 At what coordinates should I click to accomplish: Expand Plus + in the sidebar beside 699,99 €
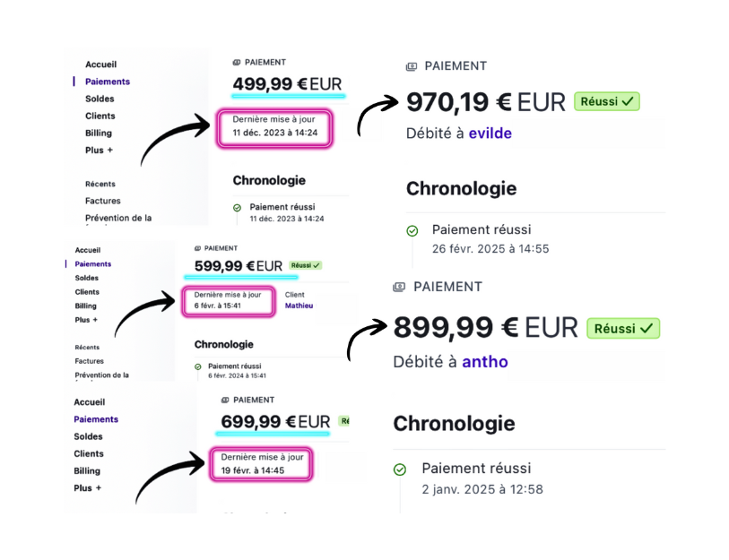click(88, 488)
